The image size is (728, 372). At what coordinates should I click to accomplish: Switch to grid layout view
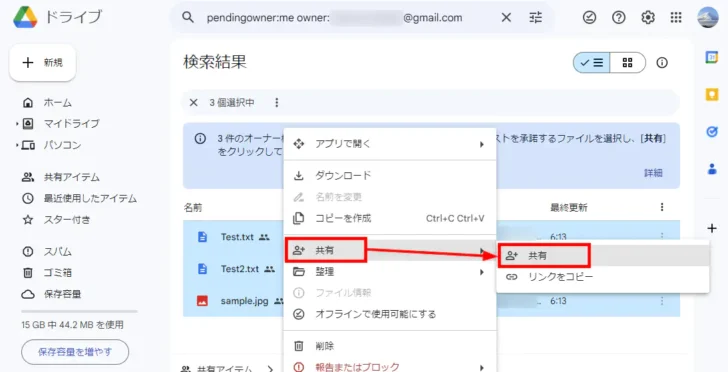point(628,63)
